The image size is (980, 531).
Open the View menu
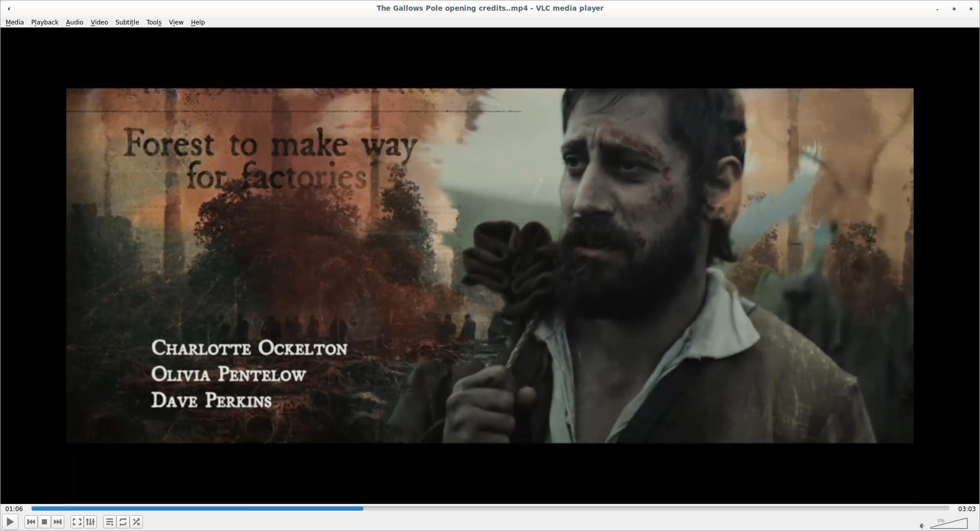(x=176, y=22)
